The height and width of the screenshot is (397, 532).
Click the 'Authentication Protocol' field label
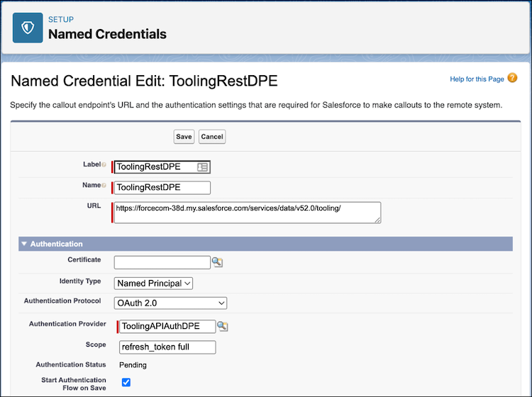62,301
